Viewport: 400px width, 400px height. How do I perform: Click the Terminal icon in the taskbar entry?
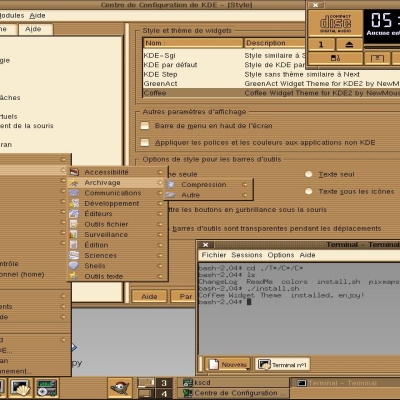click(x=302, y=383)
